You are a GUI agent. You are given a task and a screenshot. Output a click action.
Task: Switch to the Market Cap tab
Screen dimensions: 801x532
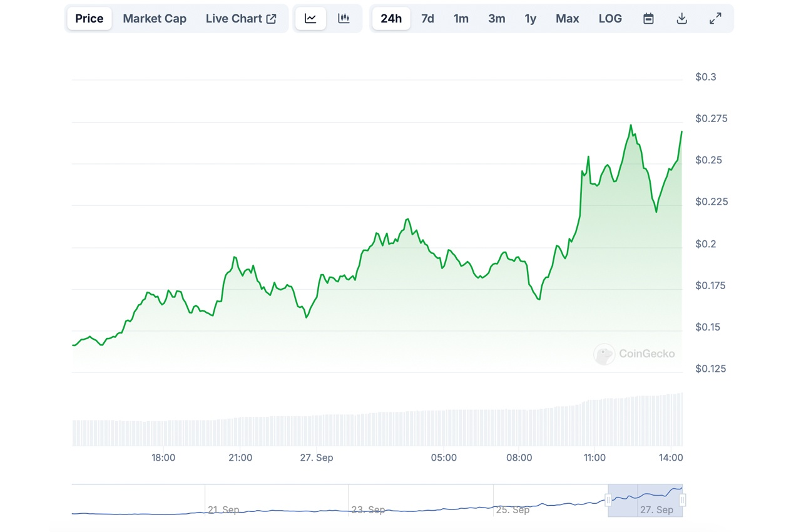[x=154, y=18]
